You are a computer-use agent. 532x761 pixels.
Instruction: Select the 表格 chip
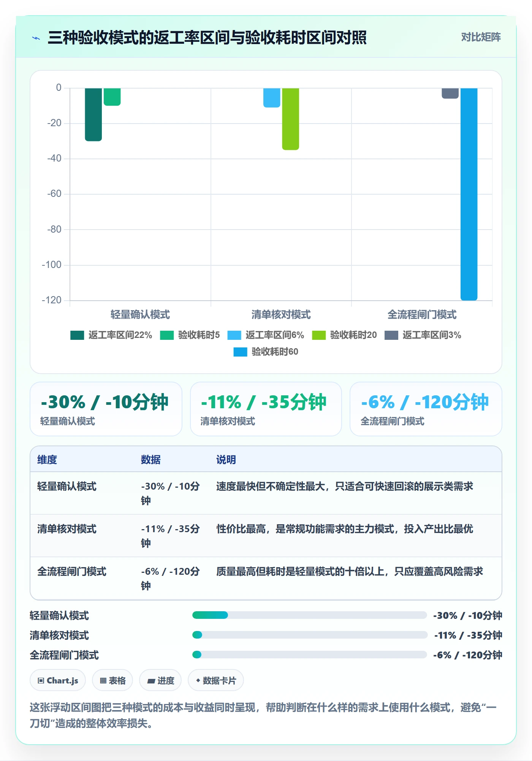(x=112, y=680)
